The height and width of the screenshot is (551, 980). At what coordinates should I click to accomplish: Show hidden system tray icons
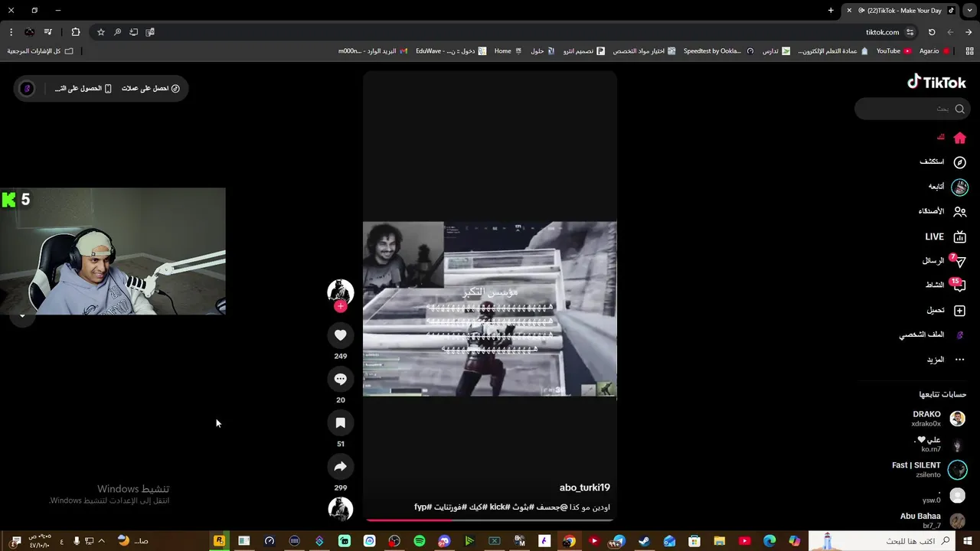point(101,541)
